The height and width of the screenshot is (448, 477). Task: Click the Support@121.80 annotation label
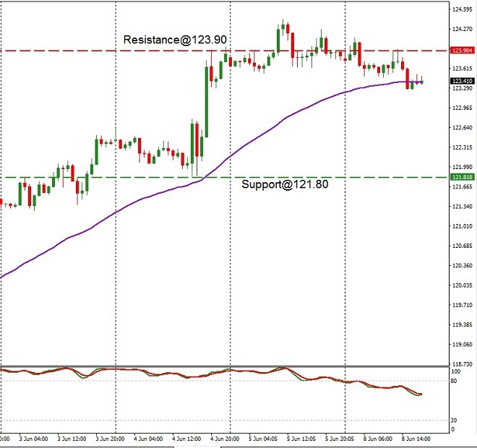tap(285, 184)
